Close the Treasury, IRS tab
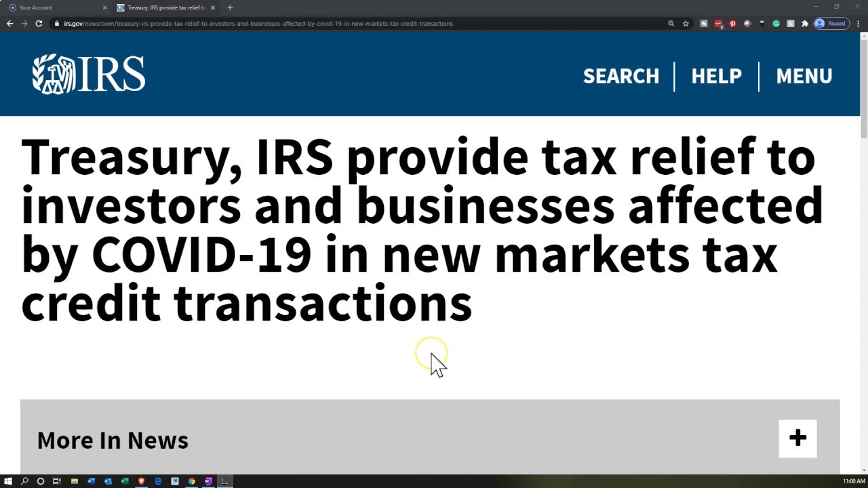 coord(213,7)
